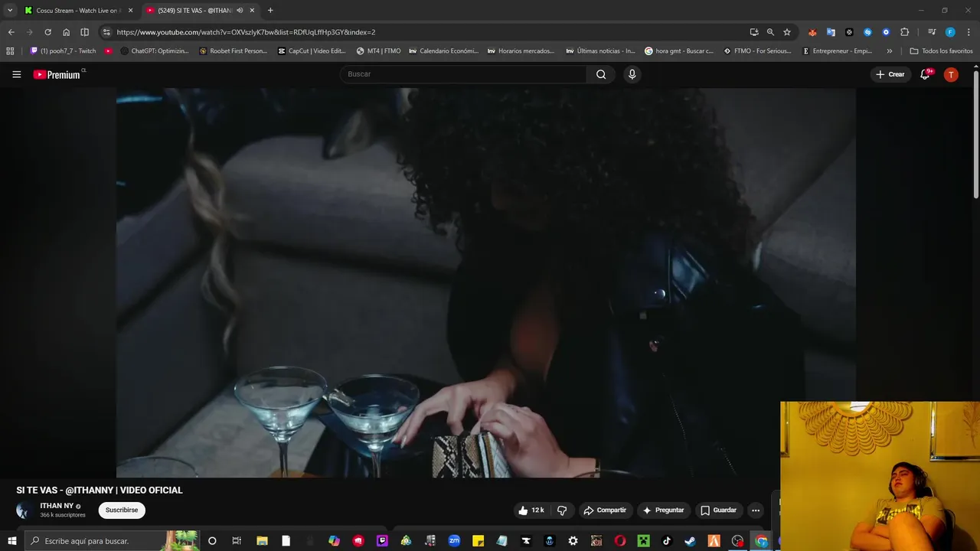Open the YouTube account avatar menu
Screen dimensions: 980x551
tap(951, 74)
